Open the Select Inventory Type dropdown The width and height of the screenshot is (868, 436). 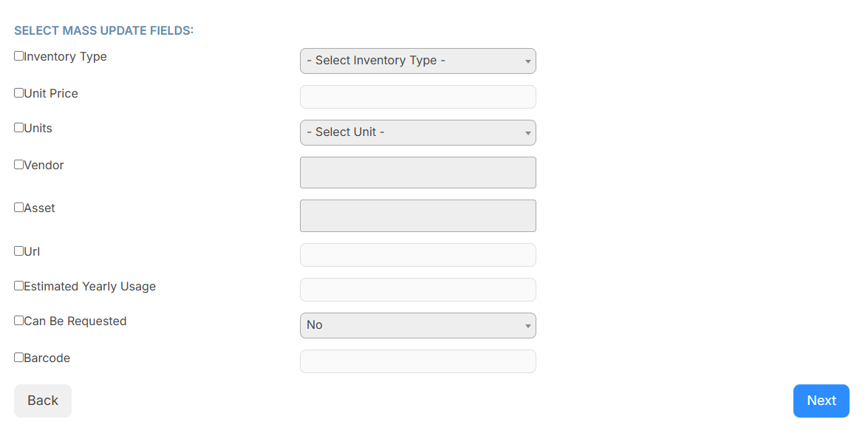tap(417, 61)
